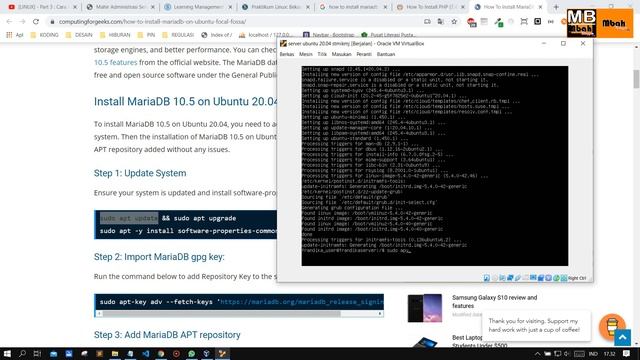Click the address bar URL field
Screen dimensions: 640x360
(x=237, y=22)
